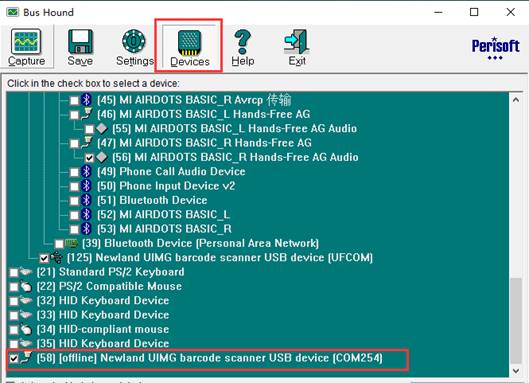This screenshot has height=383, width=529.
Task: Tick checkbox for device 52 MI AIRDOTS BASIC_L
Action: [x=74, y=215]
